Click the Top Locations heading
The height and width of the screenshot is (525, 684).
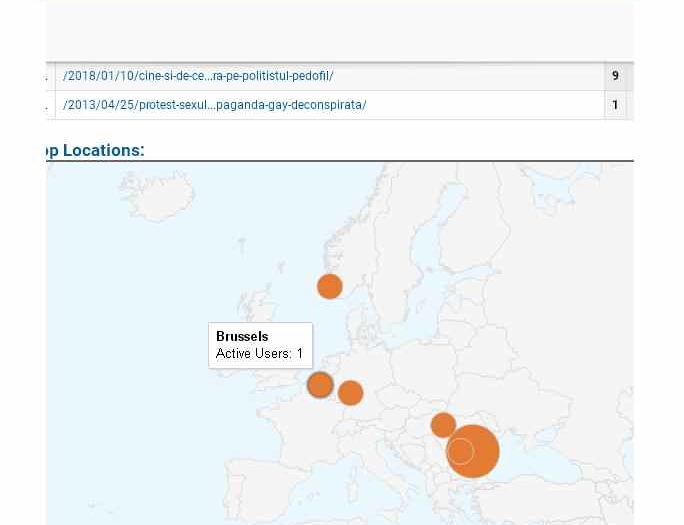(96, 151)
